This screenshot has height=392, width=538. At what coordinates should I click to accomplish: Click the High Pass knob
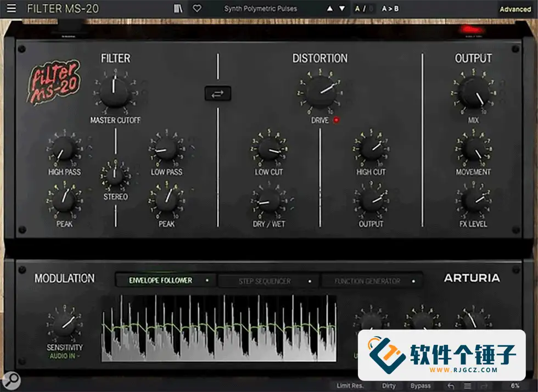[64, 149]
